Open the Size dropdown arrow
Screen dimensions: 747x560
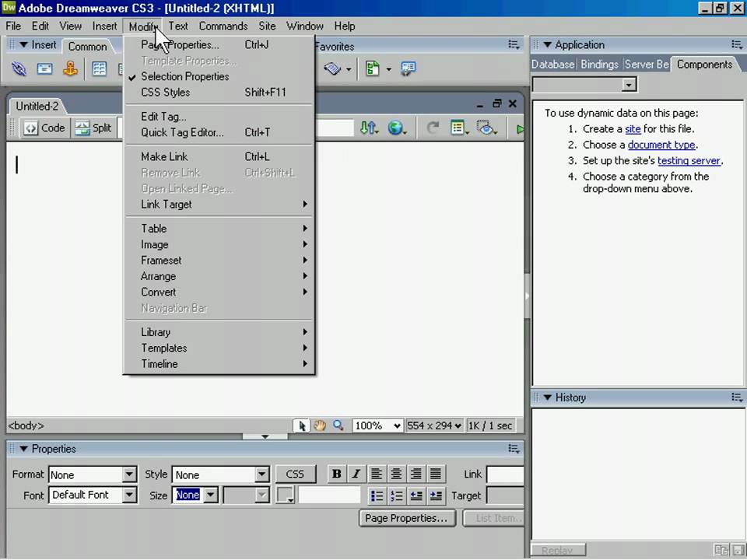[x=211, y=495]
